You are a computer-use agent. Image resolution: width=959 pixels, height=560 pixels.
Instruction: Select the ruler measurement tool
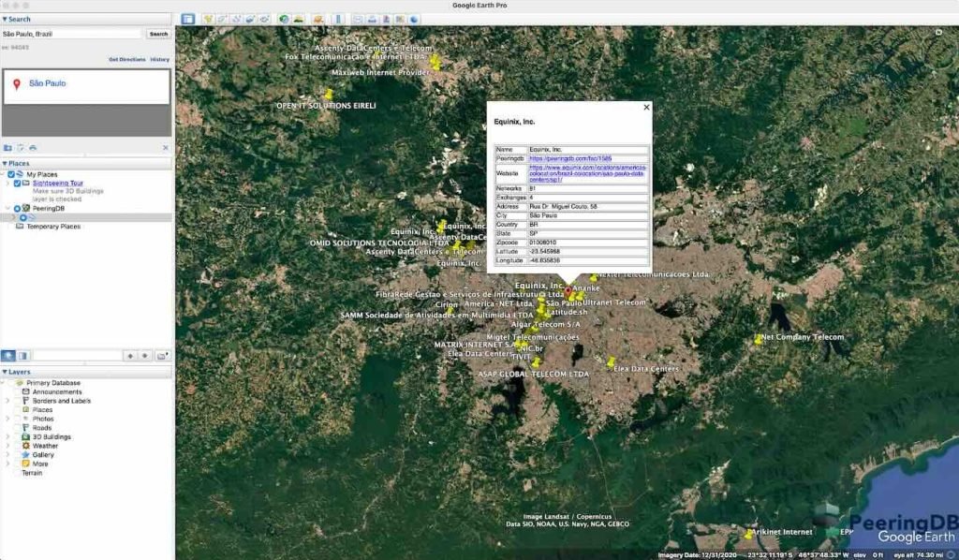[x=338, y=19]
